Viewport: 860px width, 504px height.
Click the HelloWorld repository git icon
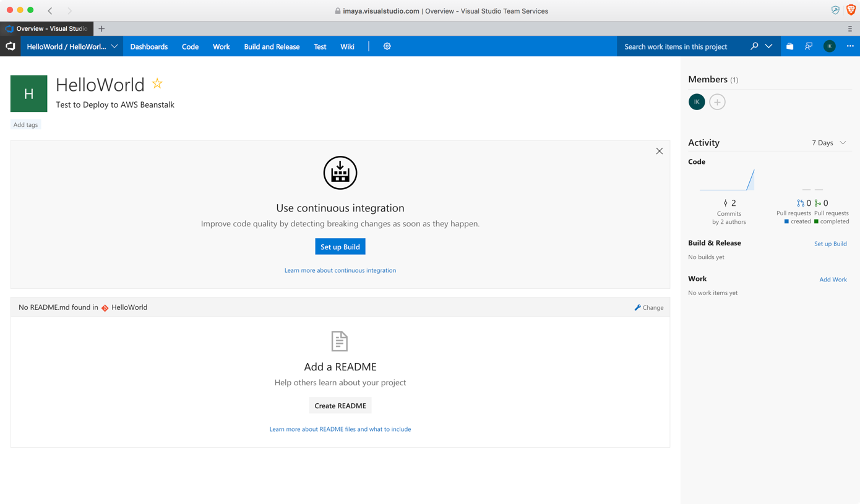[x=105, y=307]
